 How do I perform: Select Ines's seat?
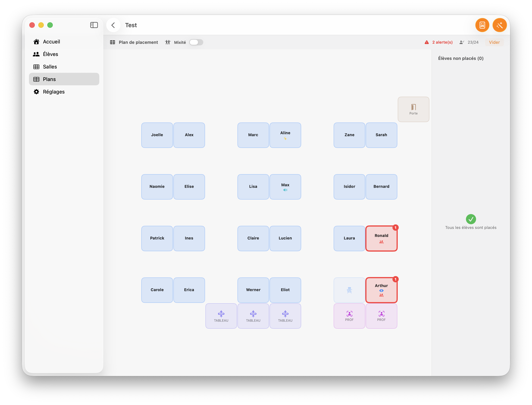[x=189, y=238]
